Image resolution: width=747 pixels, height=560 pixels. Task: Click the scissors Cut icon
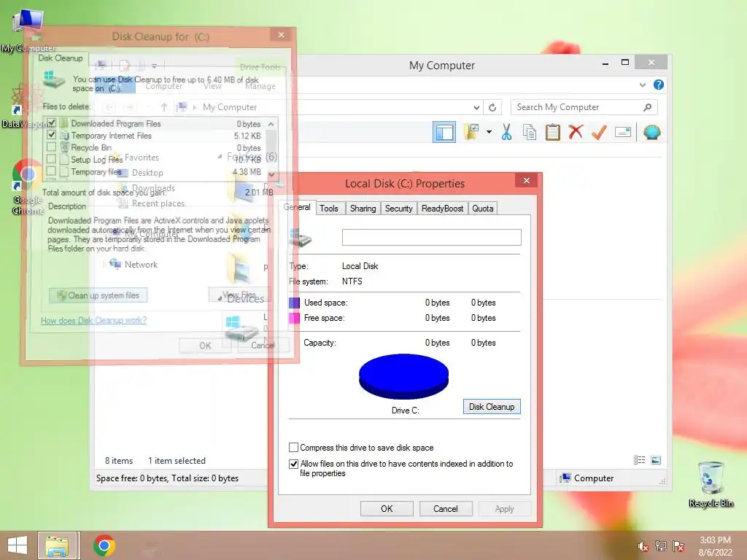click(506, 132)
